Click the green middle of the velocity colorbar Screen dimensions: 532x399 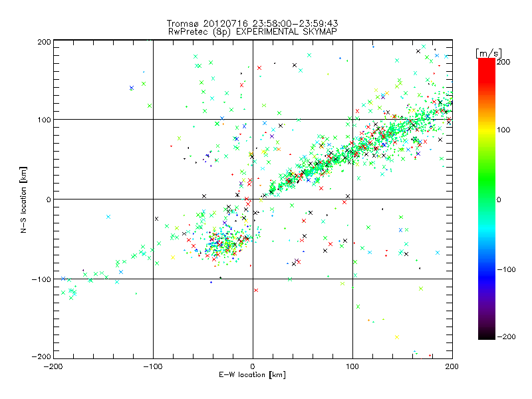(x=487, y=190)
